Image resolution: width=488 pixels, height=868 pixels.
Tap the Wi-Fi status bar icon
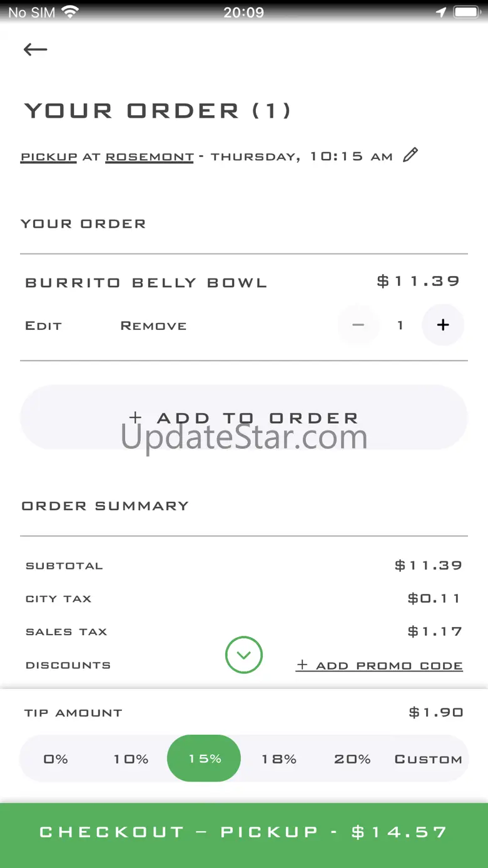pos(70,12)
